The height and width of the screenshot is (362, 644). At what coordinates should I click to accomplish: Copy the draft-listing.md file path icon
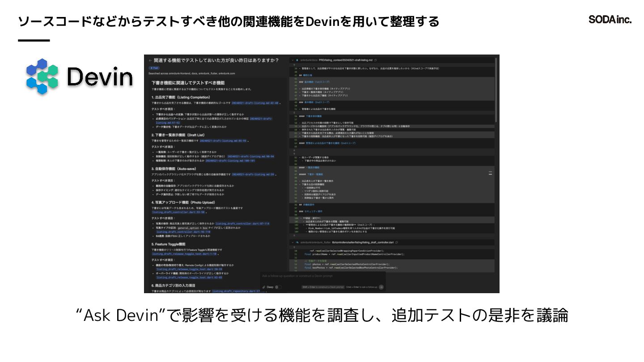(375, 60)
